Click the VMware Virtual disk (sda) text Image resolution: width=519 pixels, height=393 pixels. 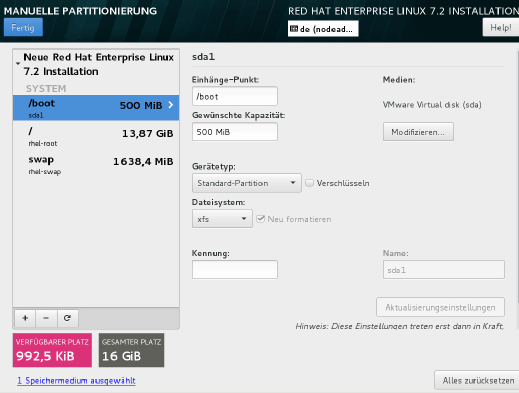tap(432, 105)
